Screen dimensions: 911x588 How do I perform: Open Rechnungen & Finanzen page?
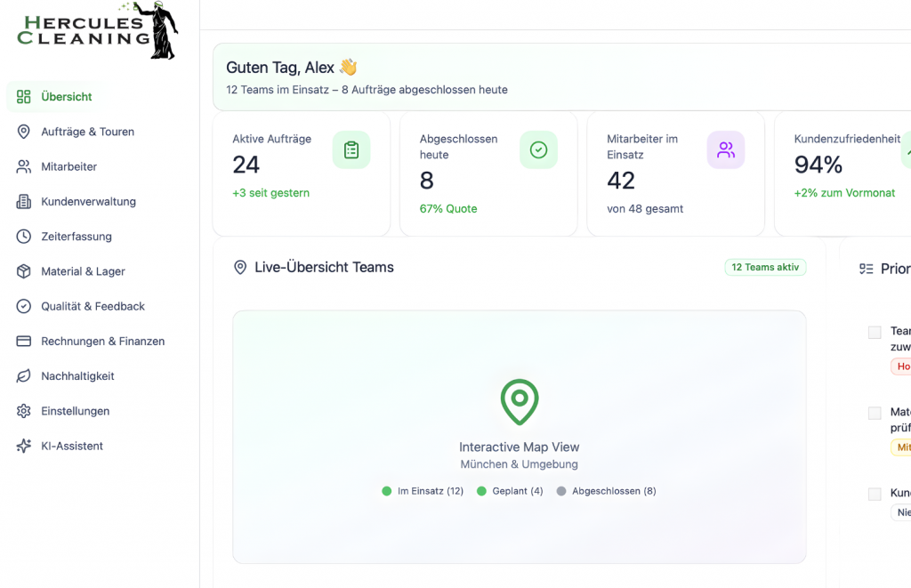(102, 342)
